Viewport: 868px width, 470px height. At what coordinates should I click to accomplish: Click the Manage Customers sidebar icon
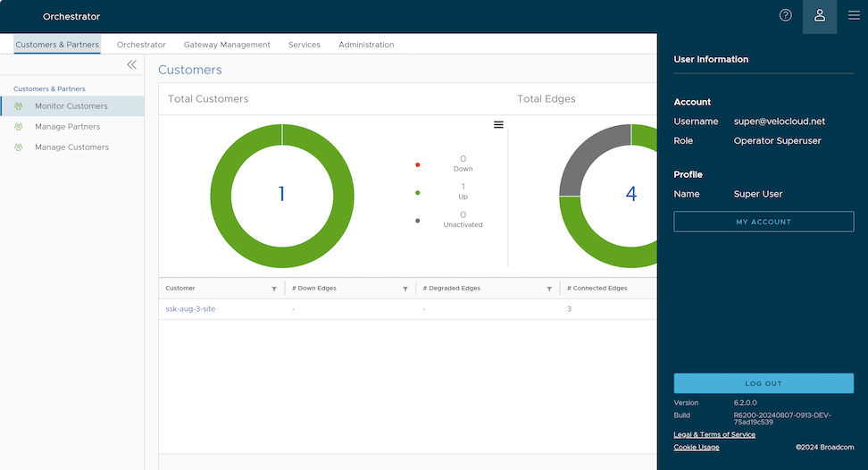pyautogui.click(x=18, y=147)
